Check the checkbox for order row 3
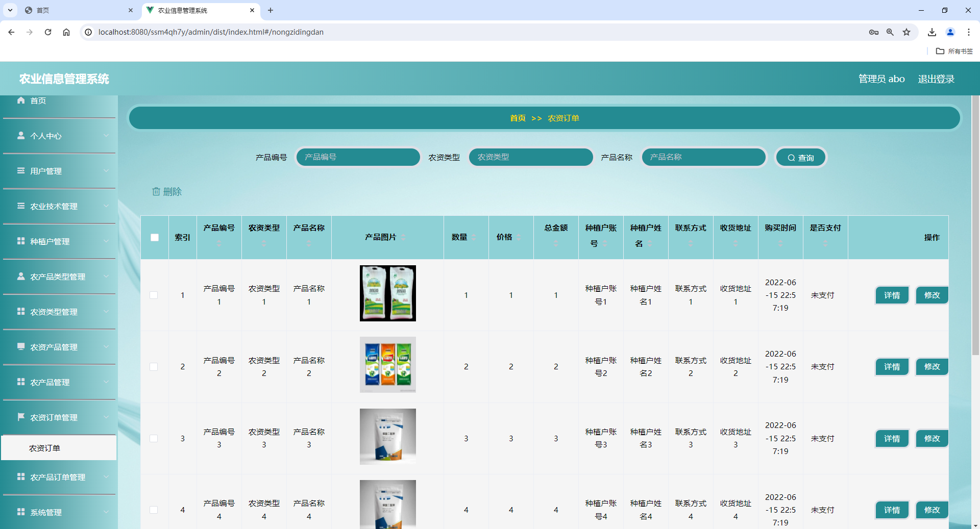The height and width of the screenshot is (529, 980). coord(155,438)
